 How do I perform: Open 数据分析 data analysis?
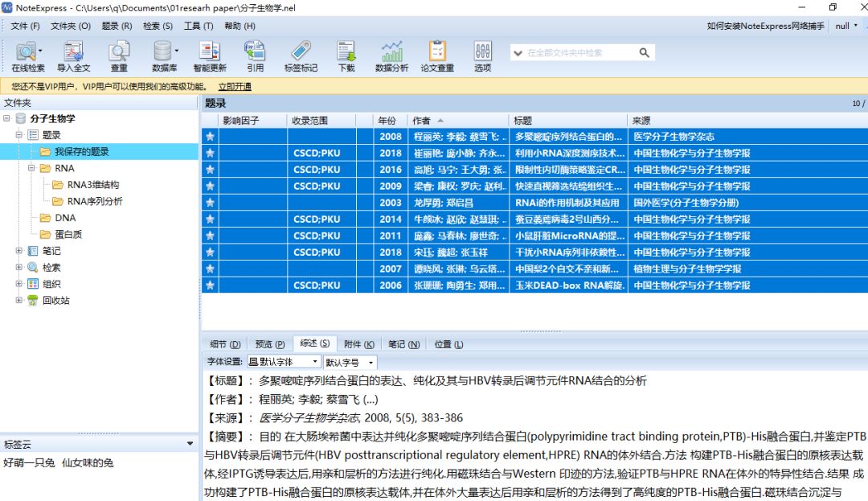tap(391, 56)
